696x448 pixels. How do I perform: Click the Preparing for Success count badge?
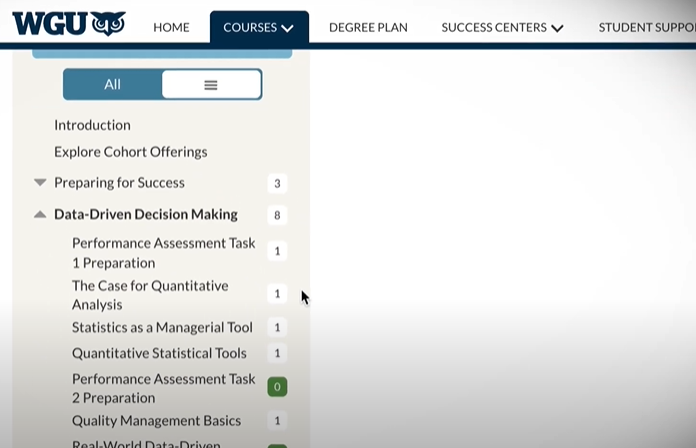[x=277, y=183]
